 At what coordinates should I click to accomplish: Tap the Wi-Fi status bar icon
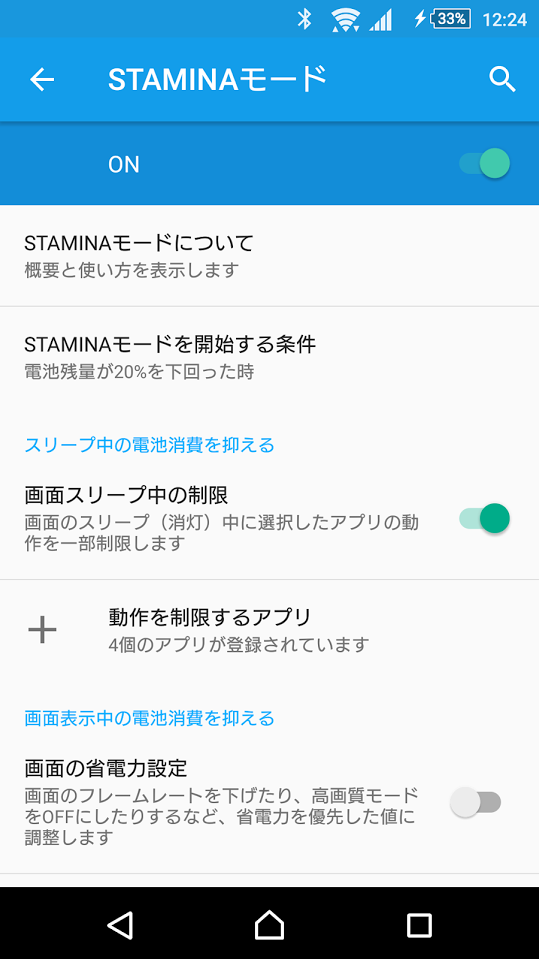(345, 20)
